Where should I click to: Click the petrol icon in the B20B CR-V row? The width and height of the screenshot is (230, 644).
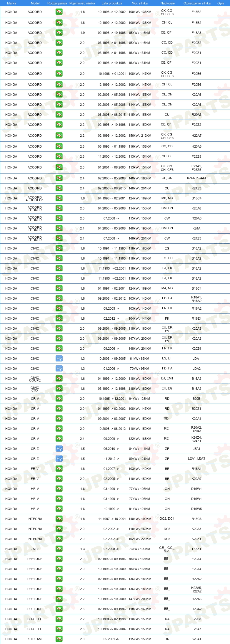point(59,399)
